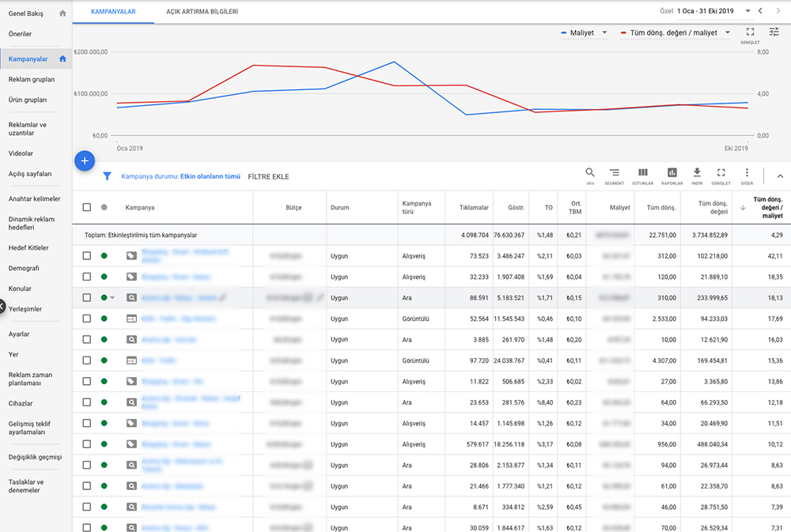Click the value 42,11 in the first campaign row
Image resolution: width=791 pixels, height=532 pixels.
775,255
